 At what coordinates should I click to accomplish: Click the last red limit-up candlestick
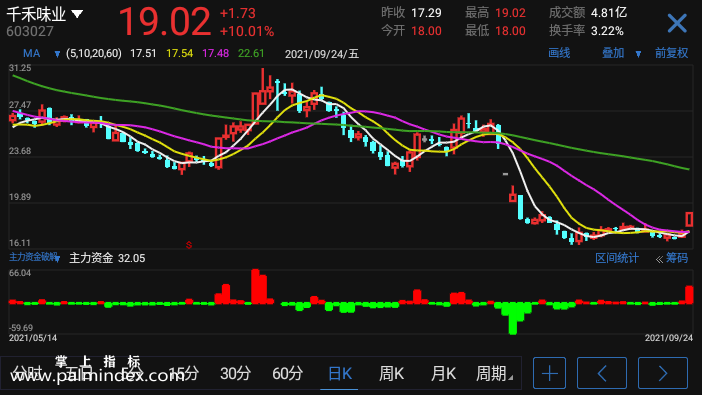689,219
